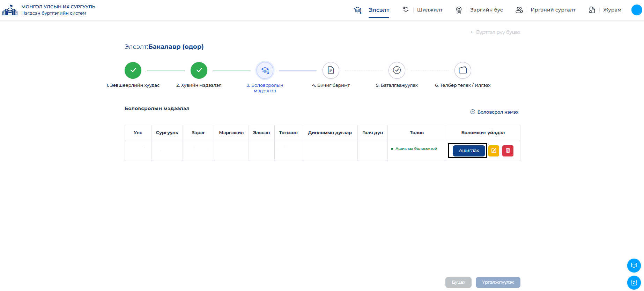Image resolution: width=644 pixels, height=291 pixels.
Task: Click the Боломжит үйлдэл column header
Action: click(x=483, y=133)
